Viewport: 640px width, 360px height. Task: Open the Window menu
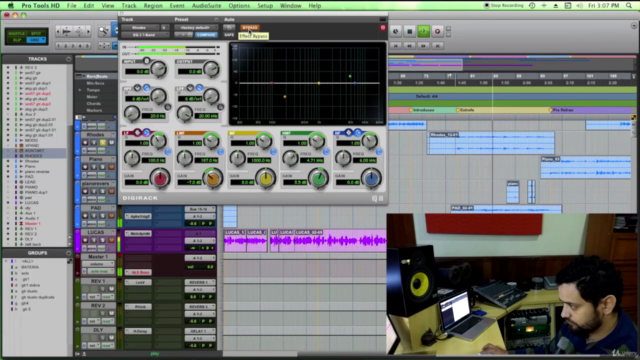[x=291, y=6]
